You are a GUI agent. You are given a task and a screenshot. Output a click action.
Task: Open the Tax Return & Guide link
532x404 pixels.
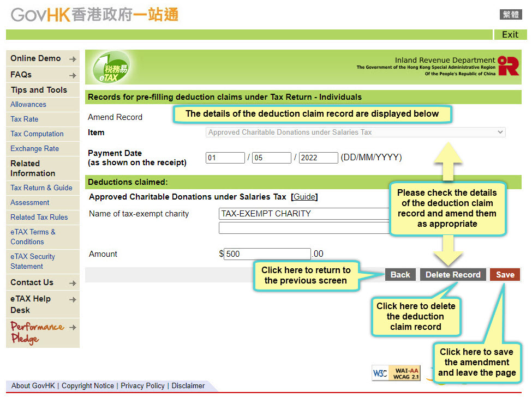(x=41, y=188)
